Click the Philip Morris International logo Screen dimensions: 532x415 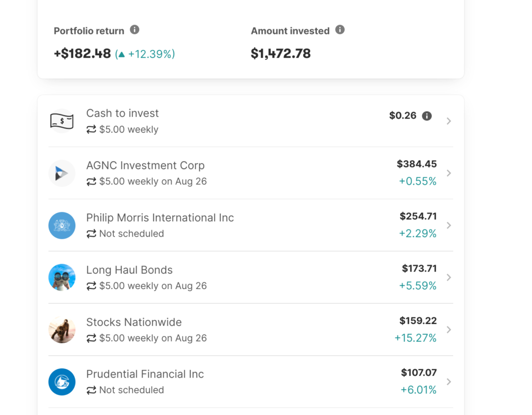point(62,225)
